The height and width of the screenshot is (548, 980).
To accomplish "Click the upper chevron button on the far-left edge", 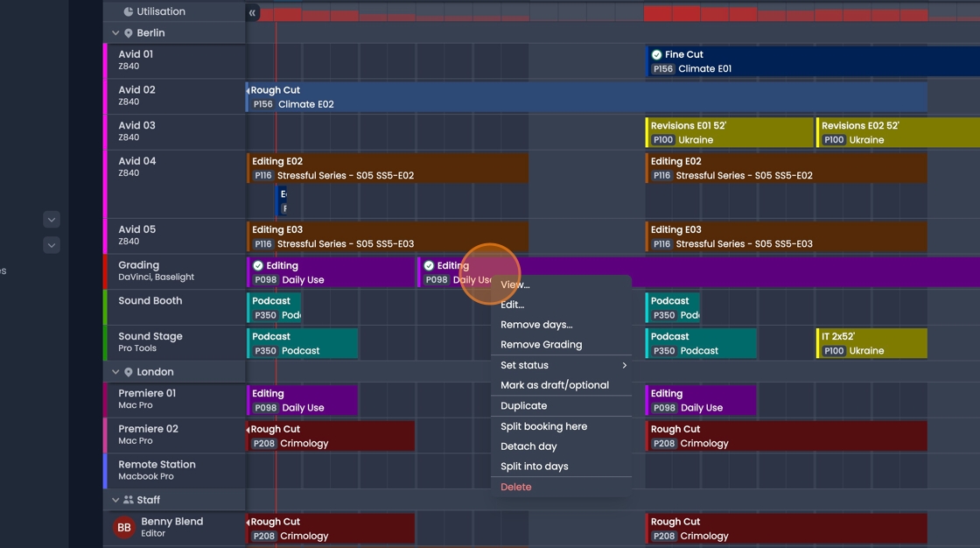I will pos(51,220).
